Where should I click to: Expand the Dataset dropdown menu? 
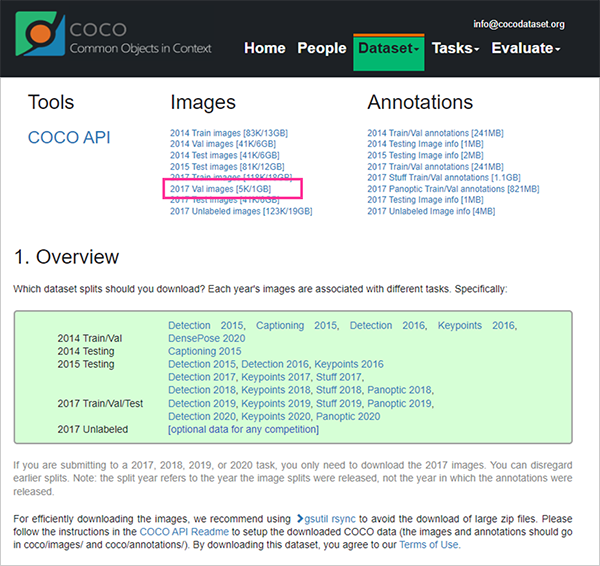pyautogui.click(x=389, y=52)
